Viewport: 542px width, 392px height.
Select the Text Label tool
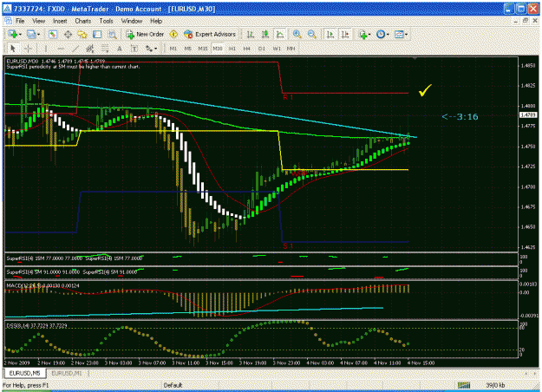pyautogui.click(x=134, y=49)
